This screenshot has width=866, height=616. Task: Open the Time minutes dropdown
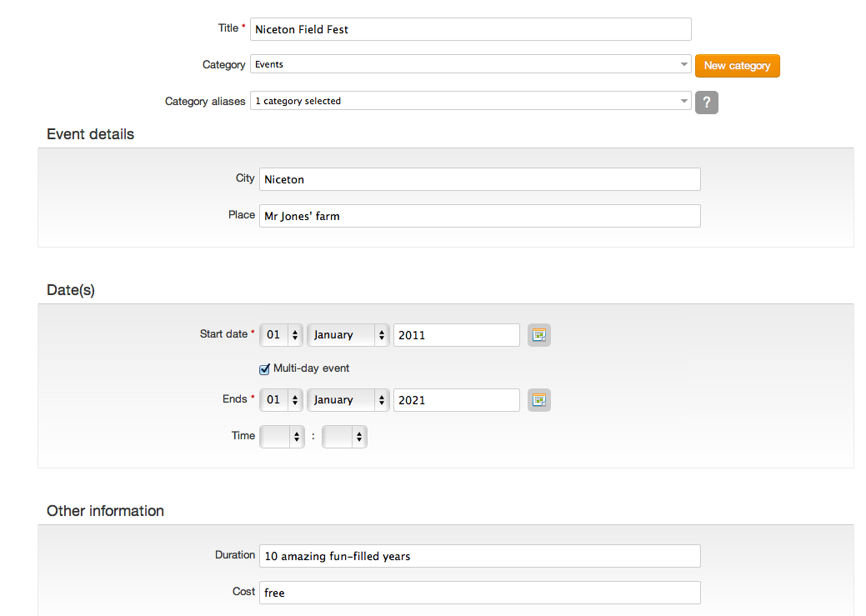pos(344,437)
